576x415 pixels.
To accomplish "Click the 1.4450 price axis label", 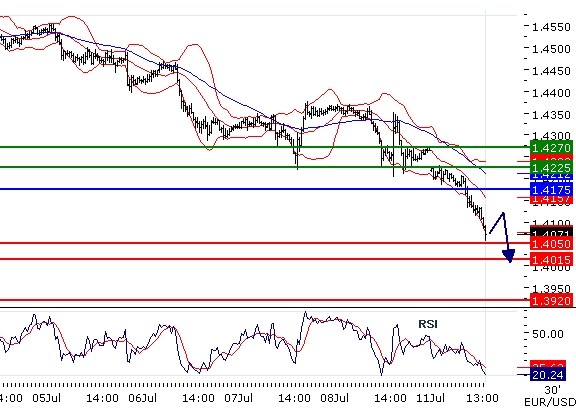I will (x=551, y=71).
